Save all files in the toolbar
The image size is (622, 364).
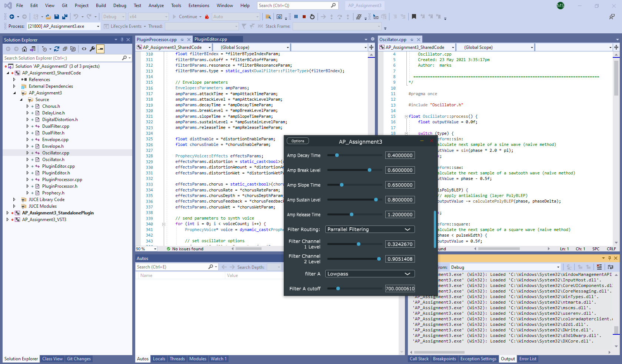tap(64, 17)
